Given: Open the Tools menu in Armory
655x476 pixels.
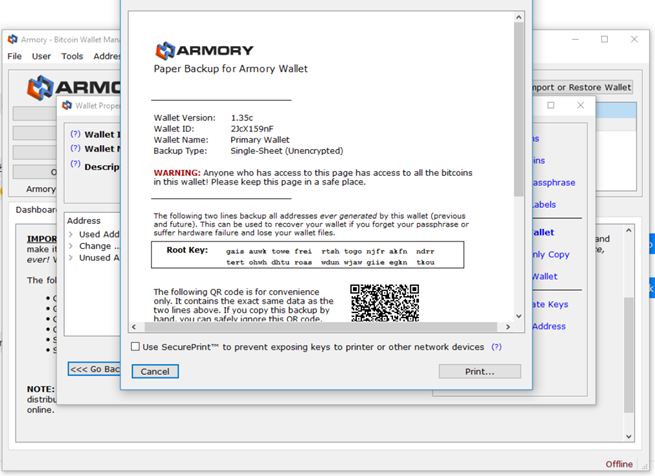Looking at the screenshot, I should (x=72, y=56).
